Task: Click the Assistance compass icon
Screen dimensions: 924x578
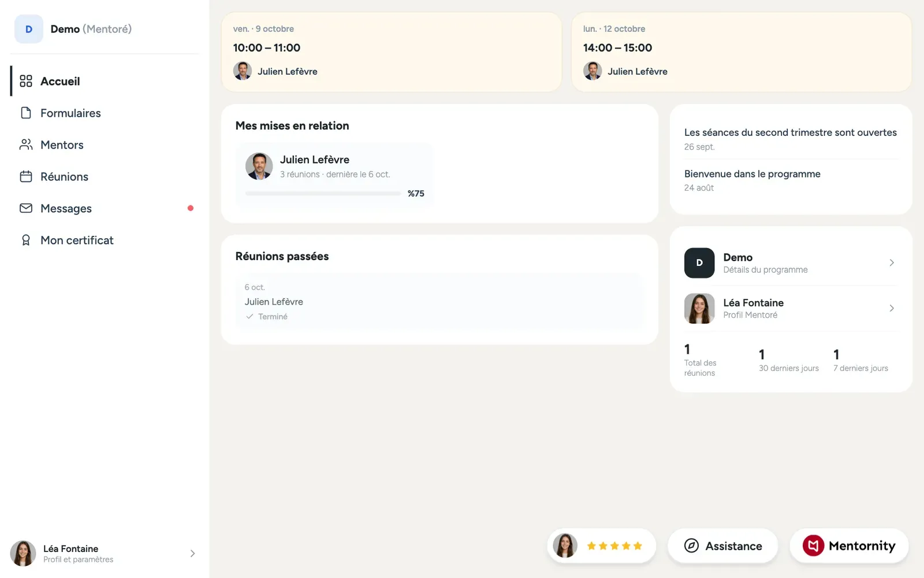Action: tap(691, 546)
